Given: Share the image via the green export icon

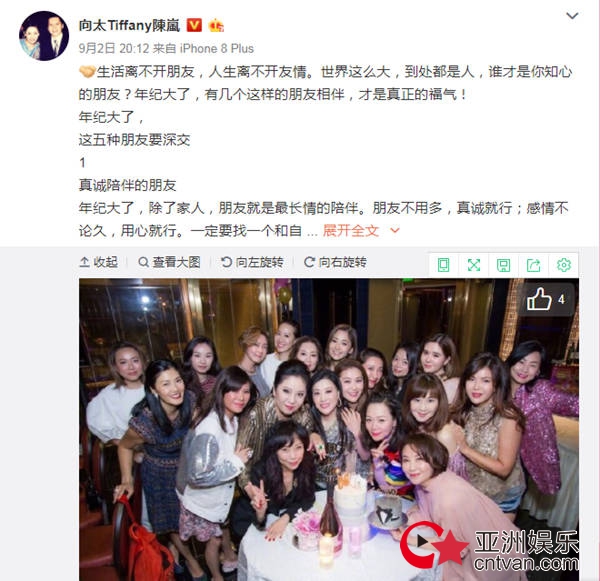Looking at the screenshot, I should pyautogui.click(x=533, y=265).
